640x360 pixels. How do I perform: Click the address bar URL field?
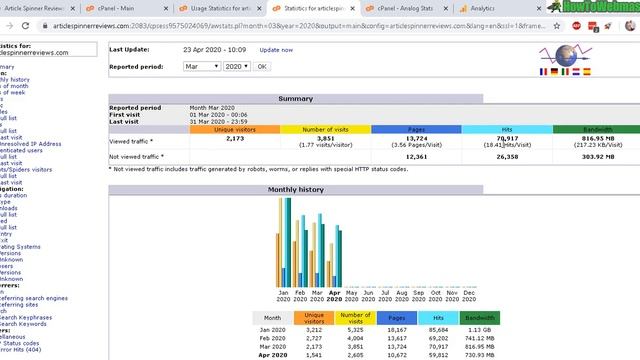click(x=299, y=26)
